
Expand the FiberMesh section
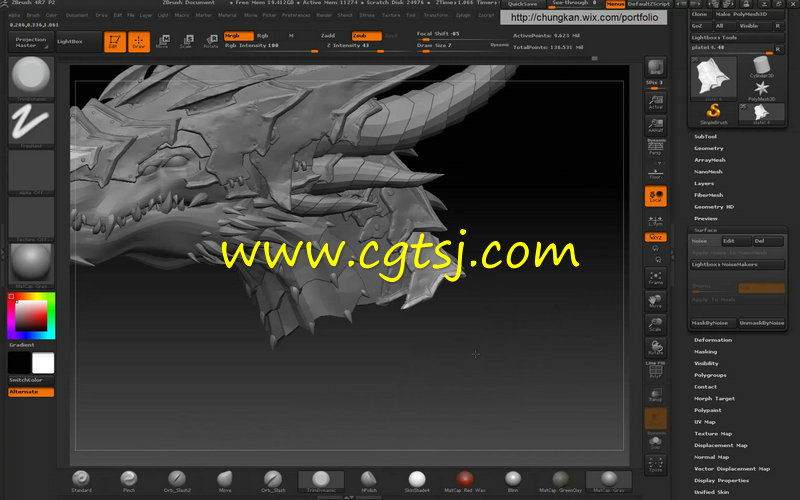(709, 195)
